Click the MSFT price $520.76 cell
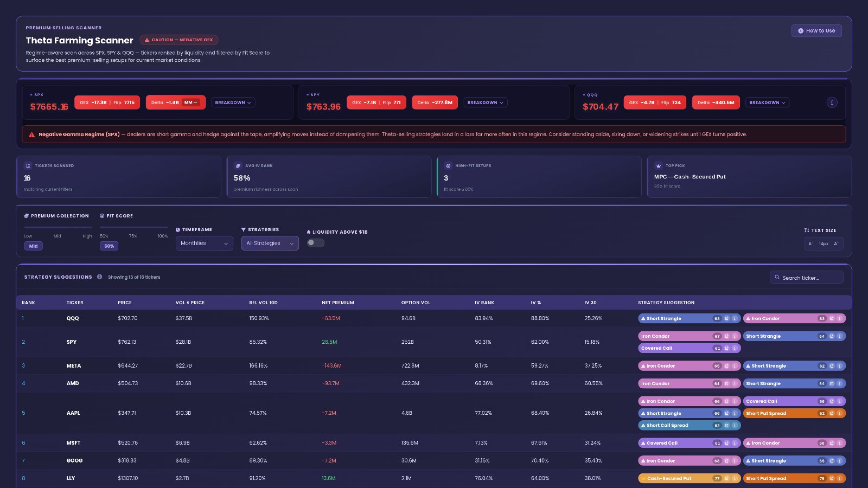 click(x=127, y=443)
